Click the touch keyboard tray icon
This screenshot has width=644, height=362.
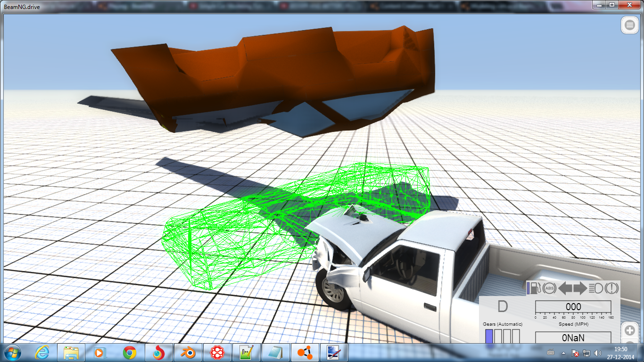(550, 353)
